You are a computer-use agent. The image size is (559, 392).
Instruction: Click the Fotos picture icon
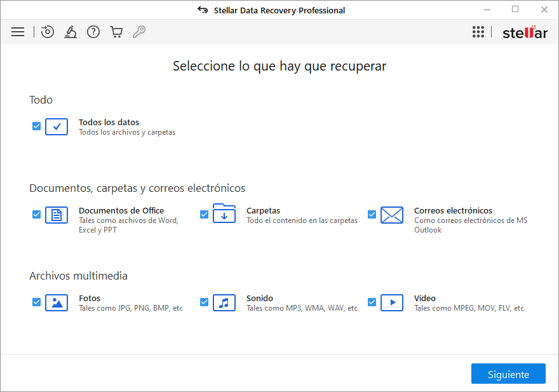point(57,302)
